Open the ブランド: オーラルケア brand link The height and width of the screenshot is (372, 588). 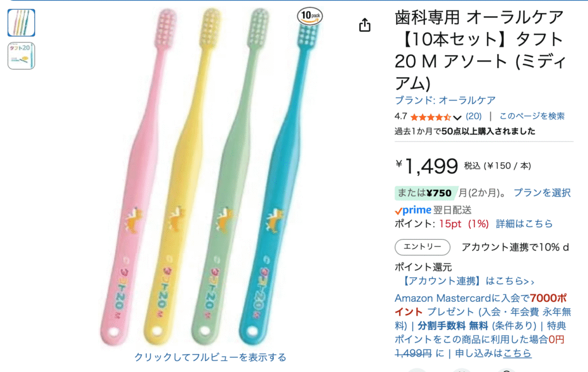(x=445, y=100)
